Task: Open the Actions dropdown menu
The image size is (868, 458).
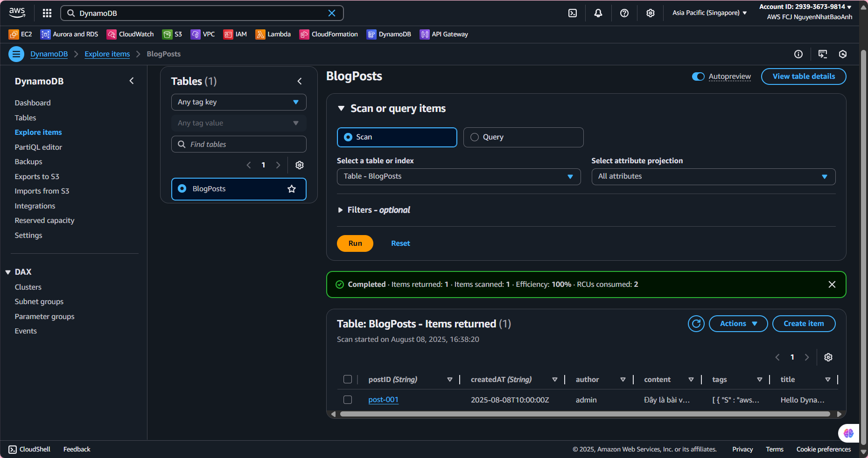Action: coord(738,324)
